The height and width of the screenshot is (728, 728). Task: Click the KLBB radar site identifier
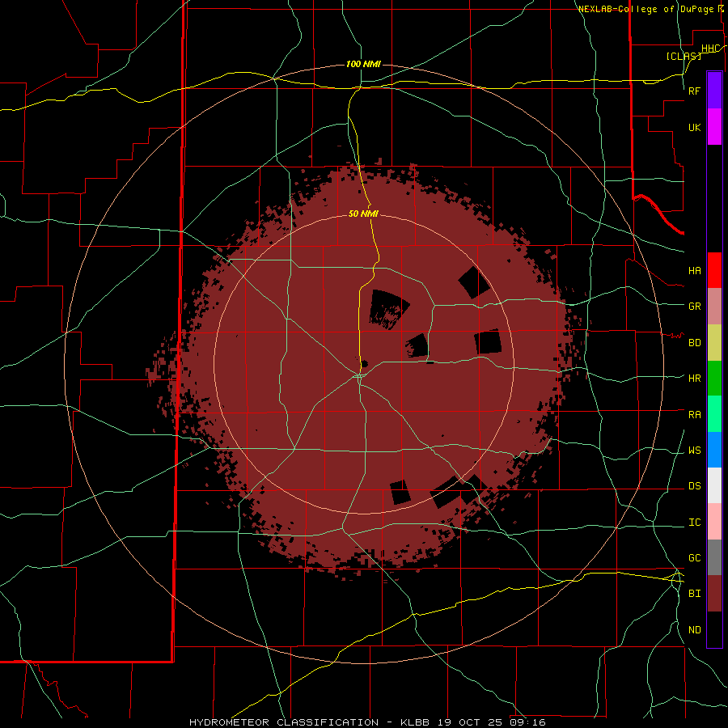click(415, 722)
